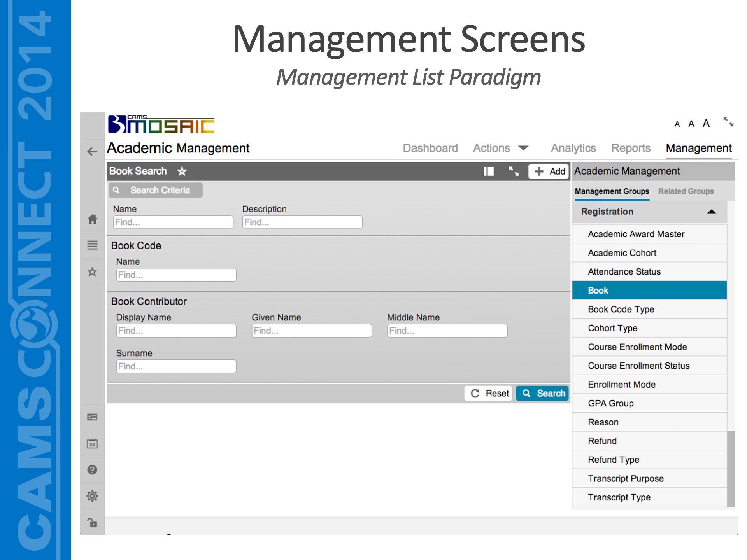Open the home icon in sidebar
Screen dimensions: 747x560
[x=92, y=219]
